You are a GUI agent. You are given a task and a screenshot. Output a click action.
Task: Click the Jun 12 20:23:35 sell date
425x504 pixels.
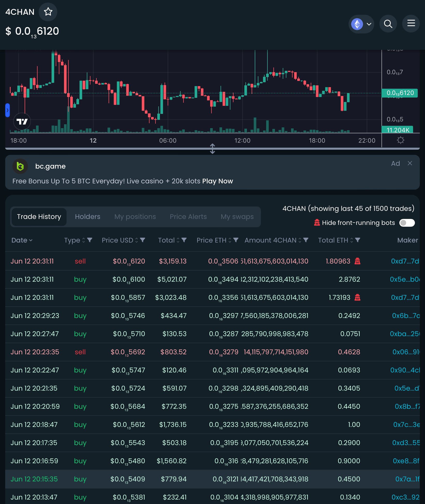click(35, 352)
